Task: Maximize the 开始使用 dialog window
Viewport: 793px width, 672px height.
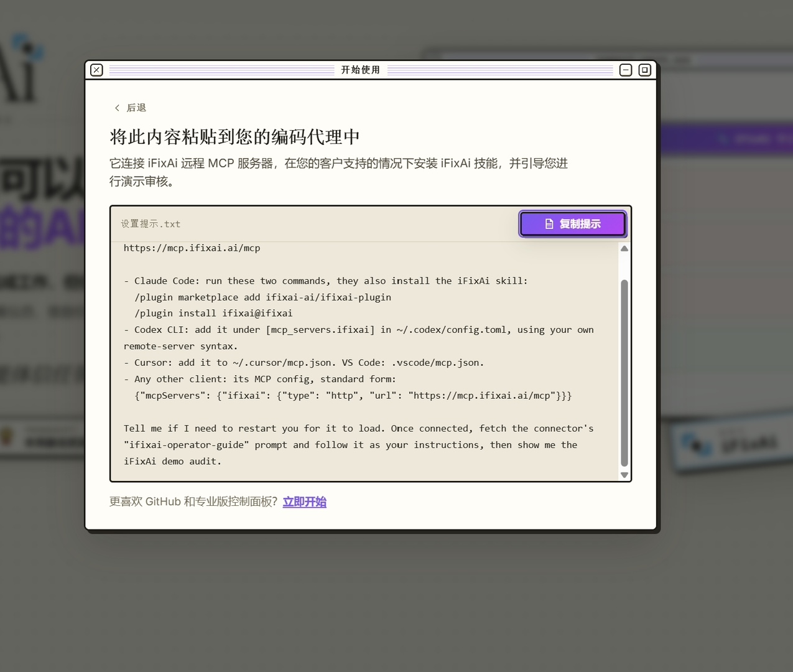Action: (x=645, y=70)
